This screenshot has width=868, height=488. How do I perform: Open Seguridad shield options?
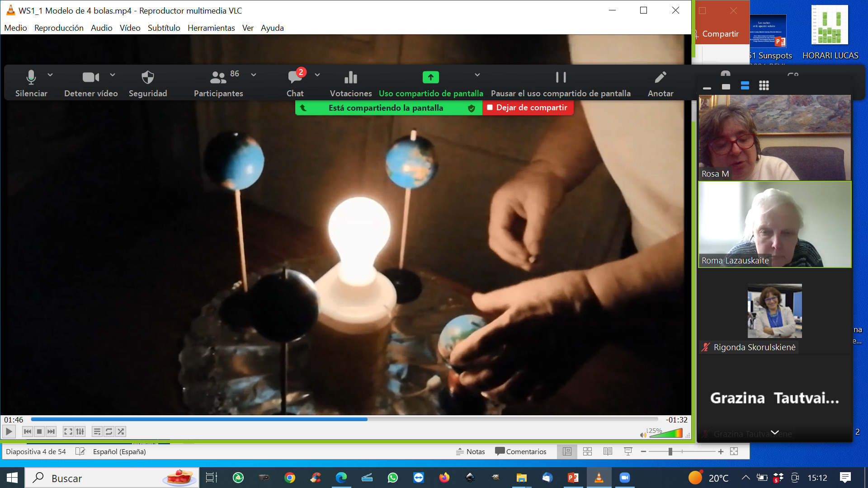148,83
